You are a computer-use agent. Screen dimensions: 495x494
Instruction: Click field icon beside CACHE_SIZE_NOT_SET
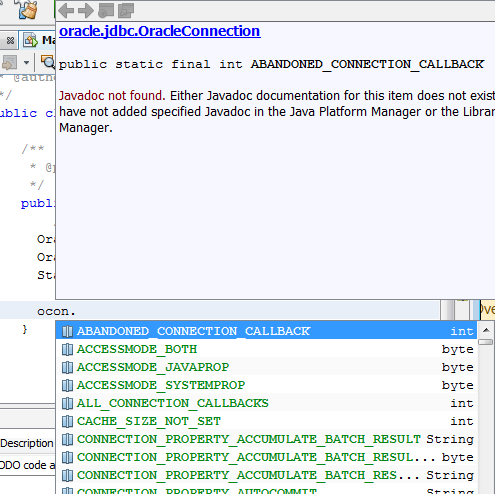pos(67,421)
